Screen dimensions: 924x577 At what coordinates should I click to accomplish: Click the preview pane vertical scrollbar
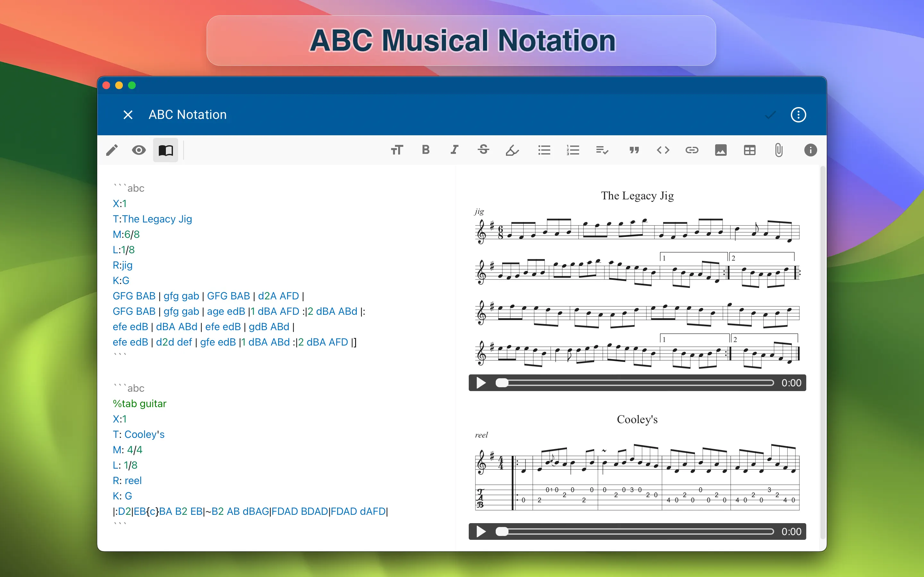tap(823, 343)
